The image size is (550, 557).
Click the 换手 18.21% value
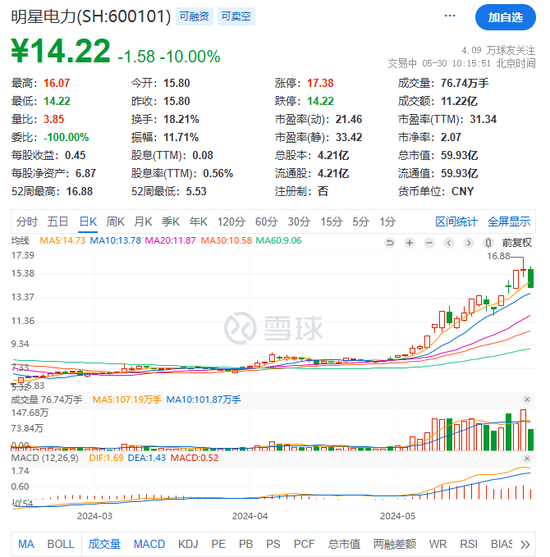point(181,119)
